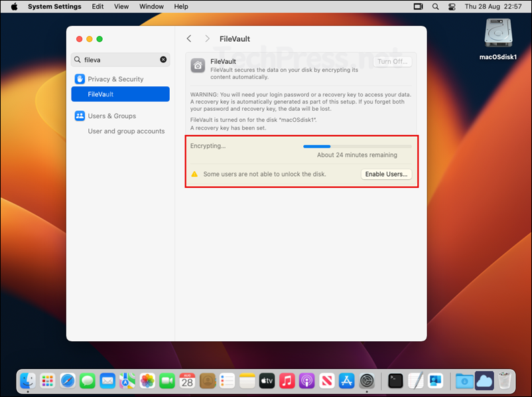532x397 pixels.
Task: Click About 24 minutes remaining text
Action: [x=357, y=155]
